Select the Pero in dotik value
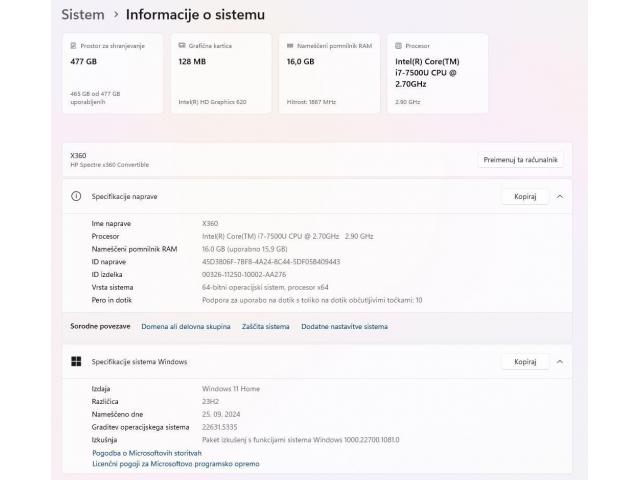 coord(312,300)
